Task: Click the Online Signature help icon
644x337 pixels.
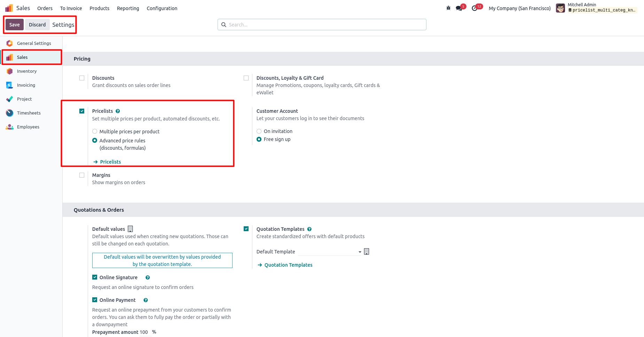Action: (148, 277)
